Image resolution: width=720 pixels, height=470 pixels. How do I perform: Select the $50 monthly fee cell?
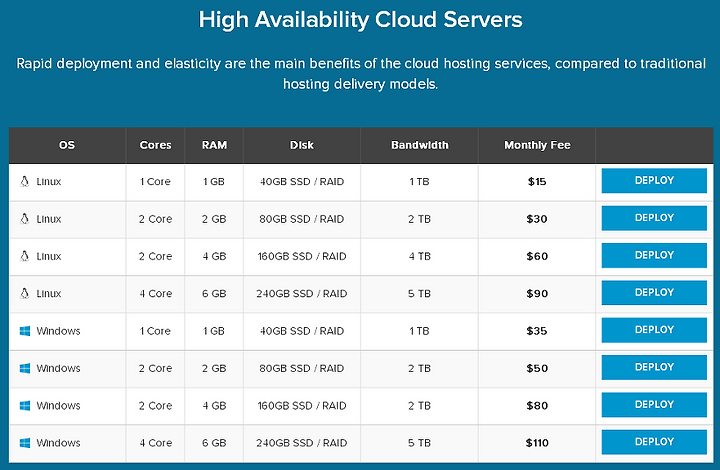(x=537, y=368)
